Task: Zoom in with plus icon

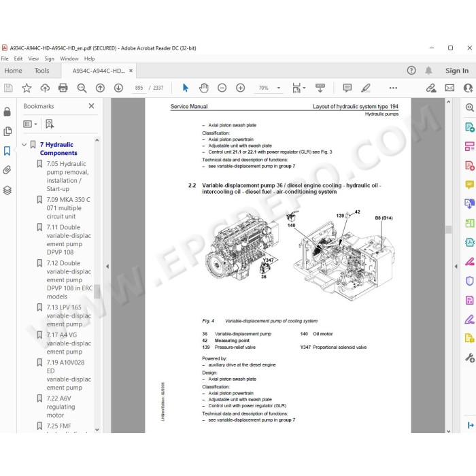Action: coord(241,88)
